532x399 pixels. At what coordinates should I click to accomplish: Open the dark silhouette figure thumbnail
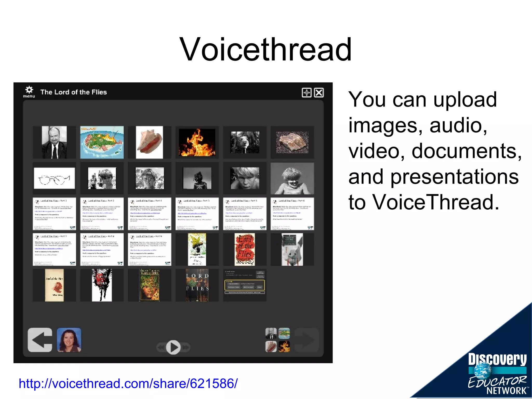pyautogui.click(x=197, y=178)
